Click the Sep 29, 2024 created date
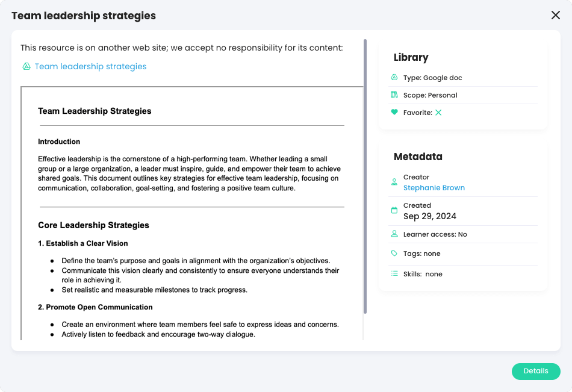Viewport: 572px width, 392px height. tap(429, 216)
